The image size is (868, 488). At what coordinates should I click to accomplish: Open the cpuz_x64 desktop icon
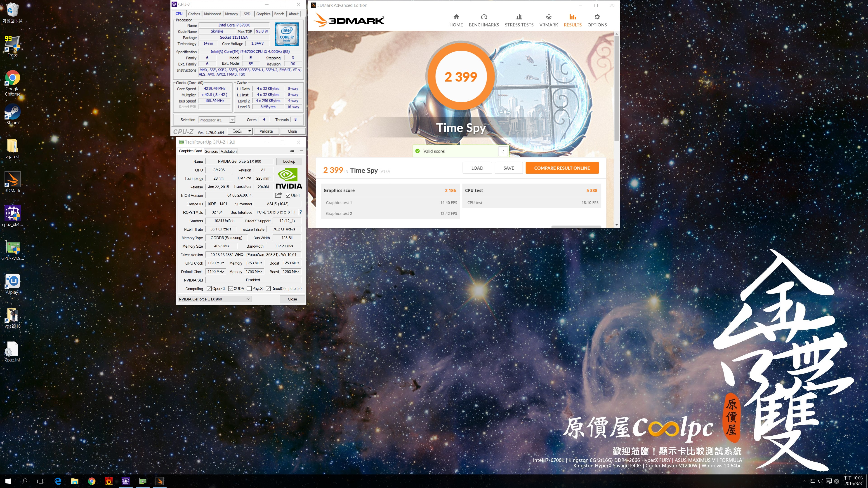point(12,216)
